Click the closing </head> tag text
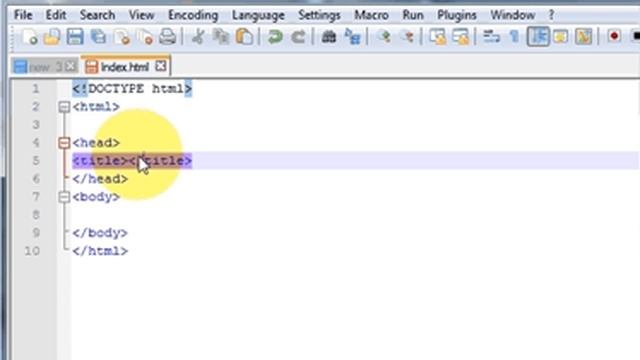This screenshot has height=360, width=640. click(x=100, y=179)
